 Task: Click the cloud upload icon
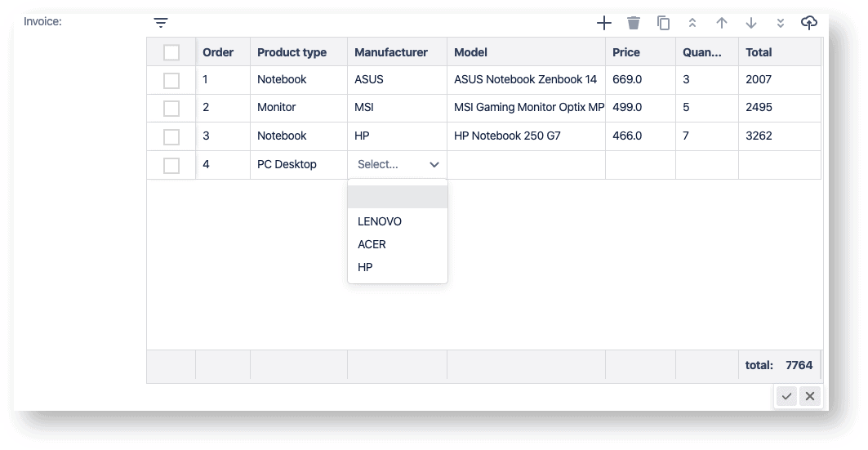tap(808, 23)
